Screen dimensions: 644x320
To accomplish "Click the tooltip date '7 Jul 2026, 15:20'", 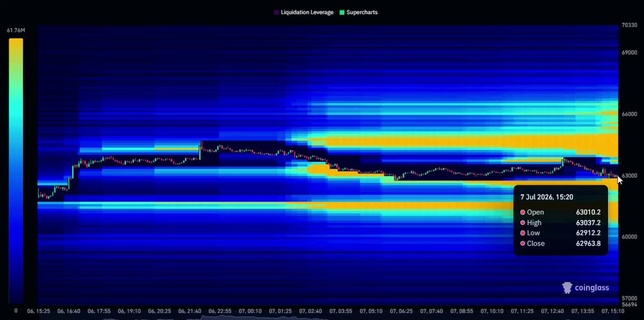I will [x=547, y=197].
